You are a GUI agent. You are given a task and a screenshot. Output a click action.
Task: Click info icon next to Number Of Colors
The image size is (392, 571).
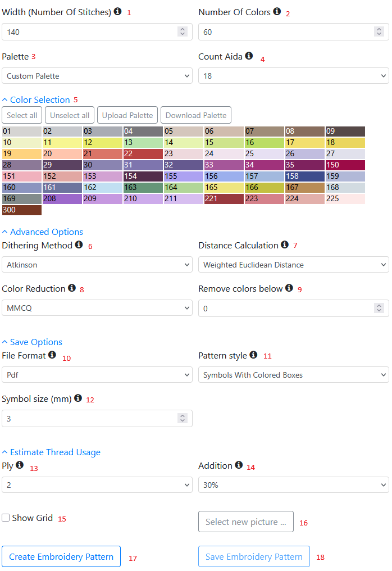[x=277, y=11]
